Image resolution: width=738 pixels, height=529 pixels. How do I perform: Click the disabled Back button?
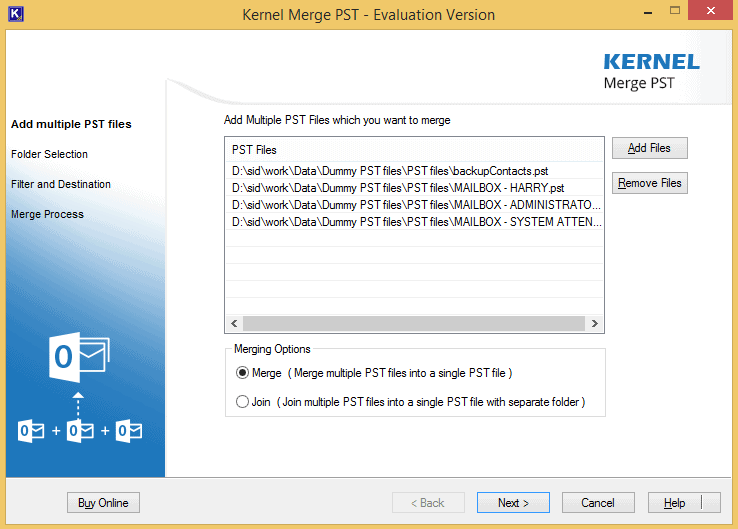pyautogui.click(x=428, y=503)
